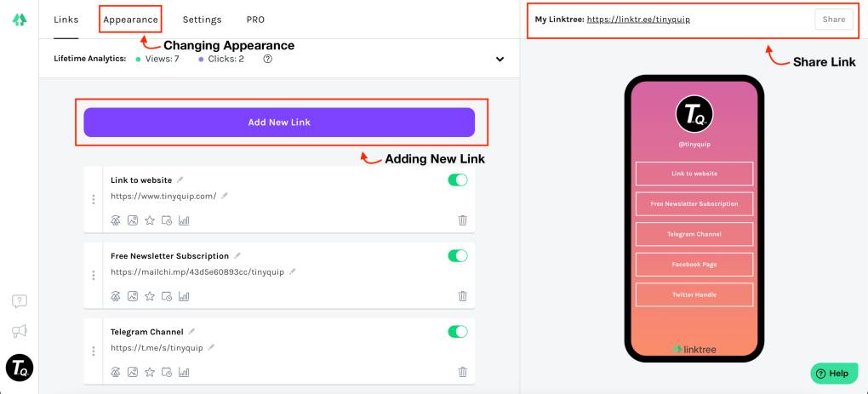This screenshot has width=868, height=394.
Task: Click the Linktree logo in the sidebar
Action: coord(19,20)
